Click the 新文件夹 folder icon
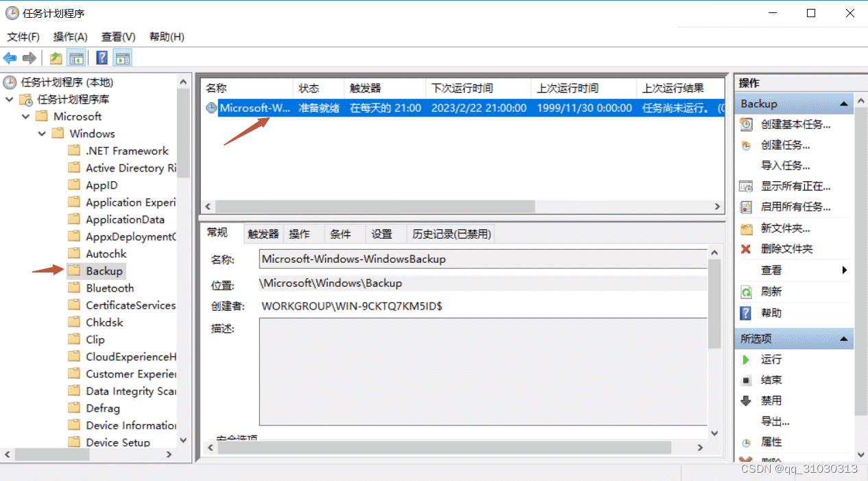The image size is (868, 481). point(746,228)
